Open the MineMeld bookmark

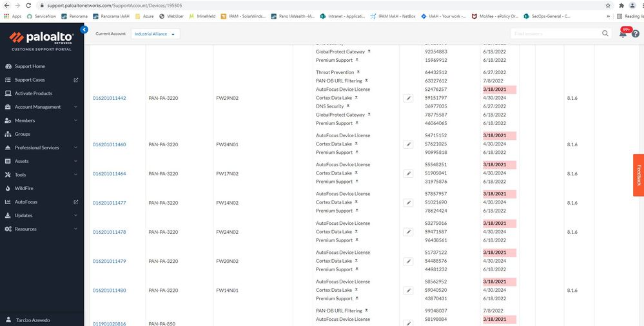click(x=202, y=16)
